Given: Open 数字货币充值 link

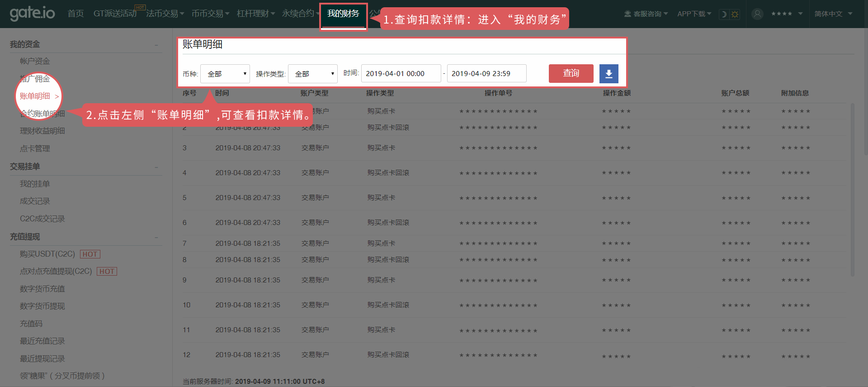Looking at the screenshot, I should (x=42, y=289).
